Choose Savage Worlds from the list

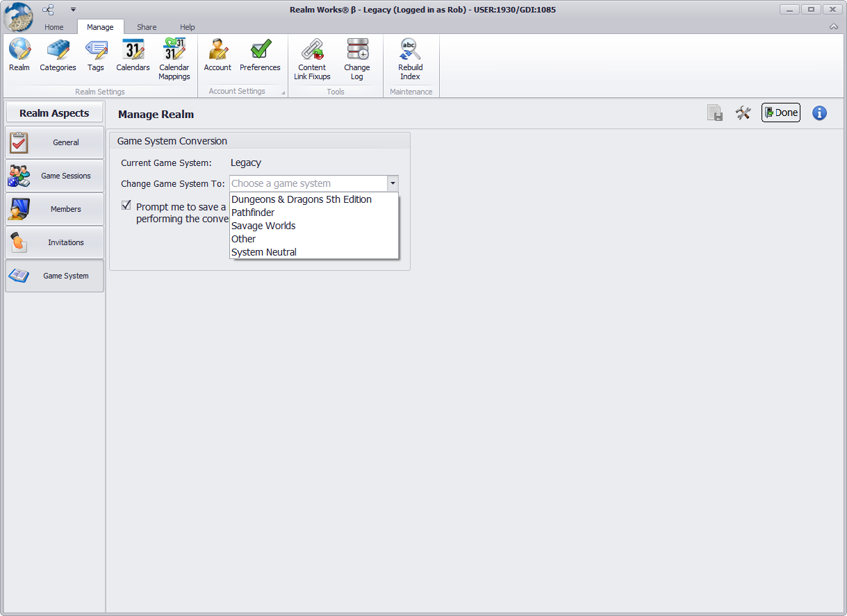pos(314,226)
